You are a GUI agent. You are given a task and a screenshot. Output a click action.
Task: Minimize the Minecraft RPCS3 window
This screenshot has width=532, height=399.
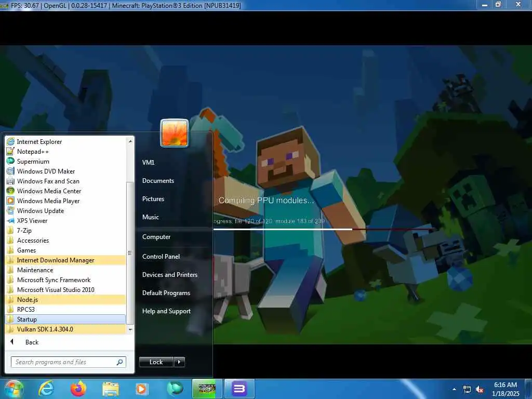(485, 5)
